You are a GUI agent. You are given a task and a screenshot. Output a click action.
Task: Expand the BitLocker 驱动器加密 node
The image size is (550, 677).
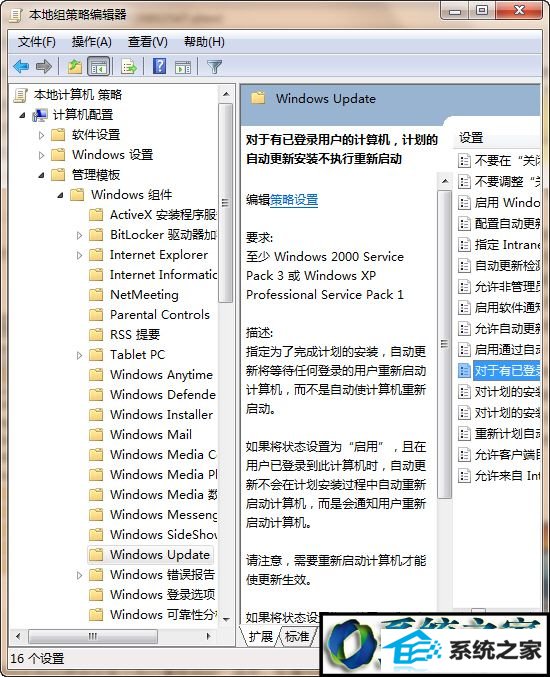(79, 235)
